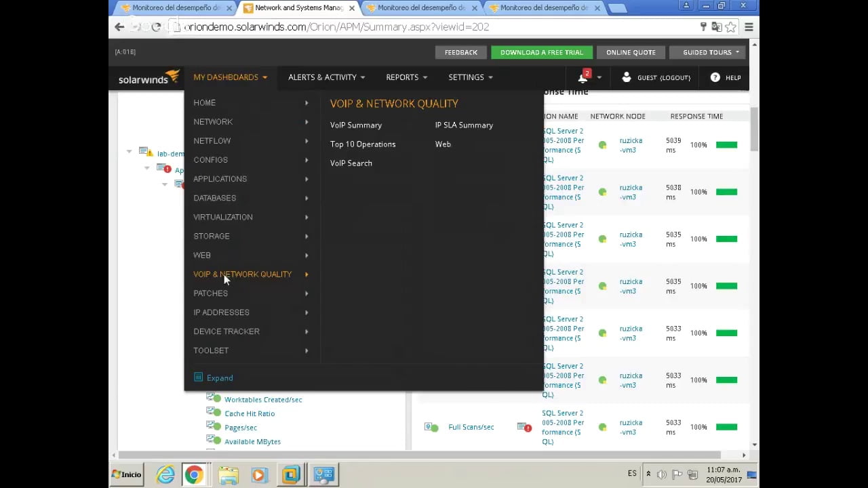Screen dimensions: 868x488
Task: Open Internet Explorer from the taskbar
Action: tap(165, 474)
